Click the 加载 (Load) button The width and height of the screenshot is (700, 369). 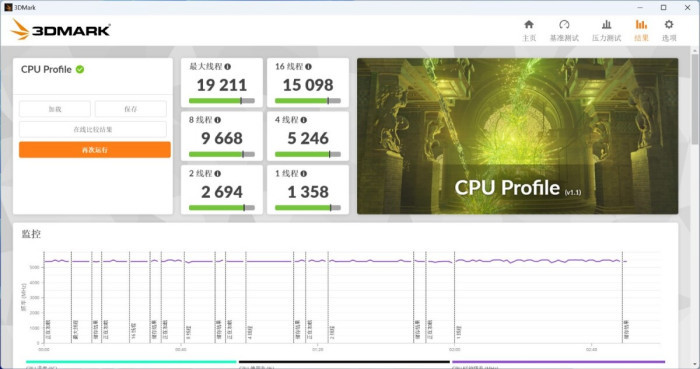click(55, 109)
